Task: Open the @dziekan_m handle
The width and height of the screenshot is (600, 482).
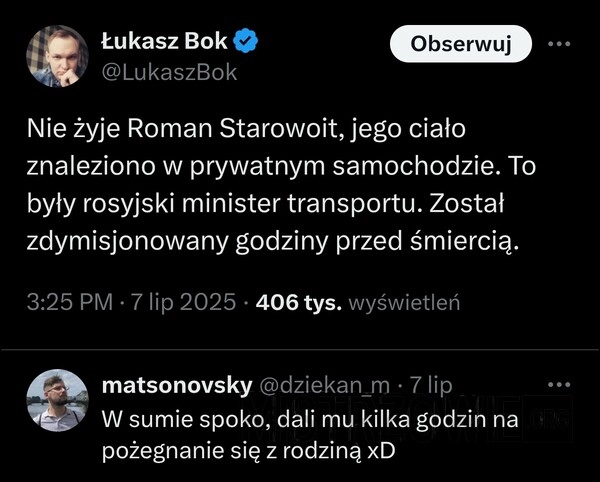Action: click(324, 386)
